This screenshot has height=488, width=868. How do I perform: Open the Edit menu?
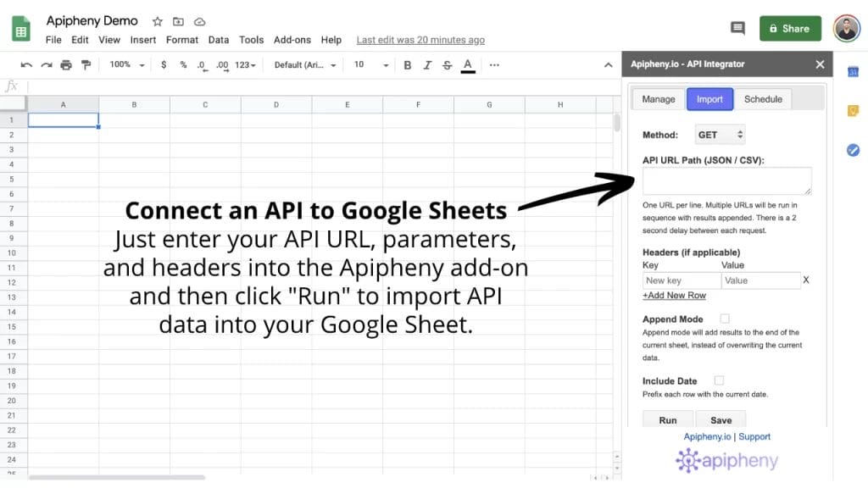[80, 40]
